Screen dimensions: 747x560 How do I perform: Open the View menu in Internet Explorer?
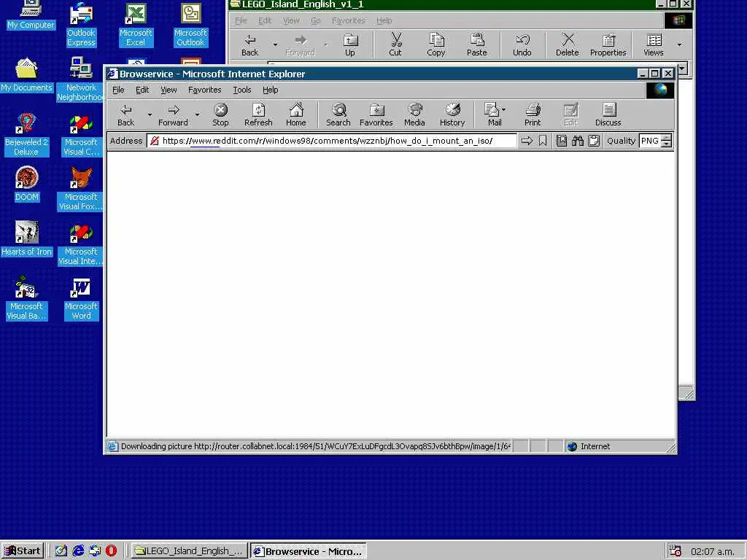169,90
